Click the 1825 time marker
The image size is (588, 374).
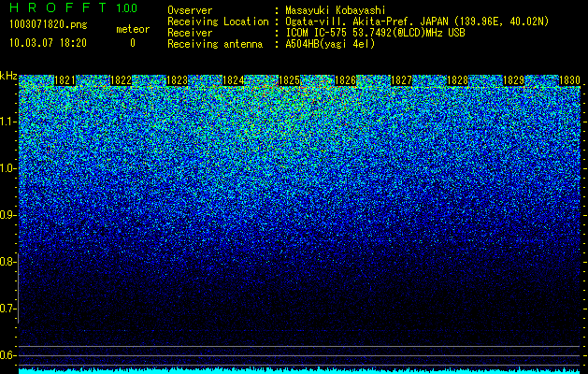click(x=289, y=80)
